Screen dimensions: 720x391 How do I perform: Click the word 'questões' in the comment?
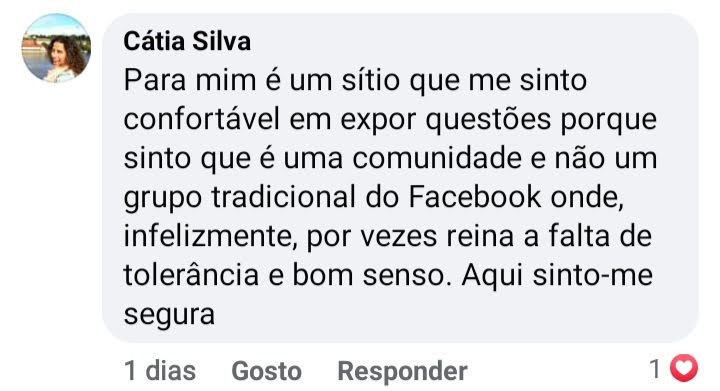(488, 120)
